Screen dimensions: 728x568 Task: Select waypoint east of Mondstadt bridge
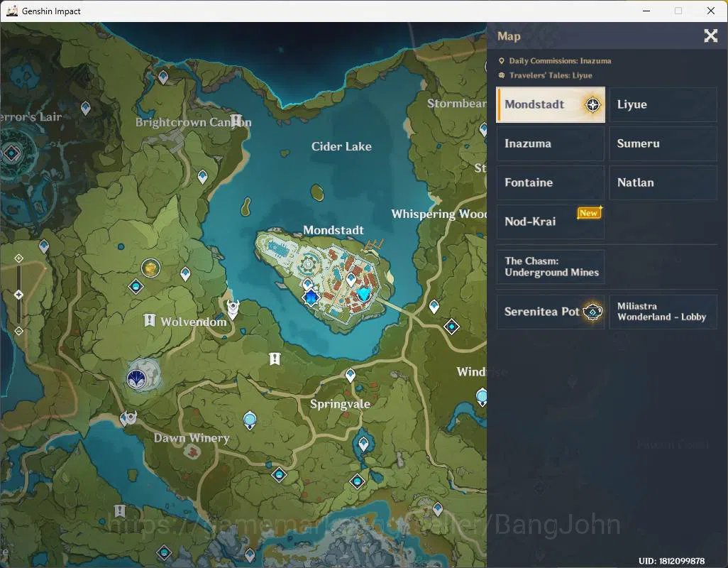pyautogui.click(x=434, y=307)
